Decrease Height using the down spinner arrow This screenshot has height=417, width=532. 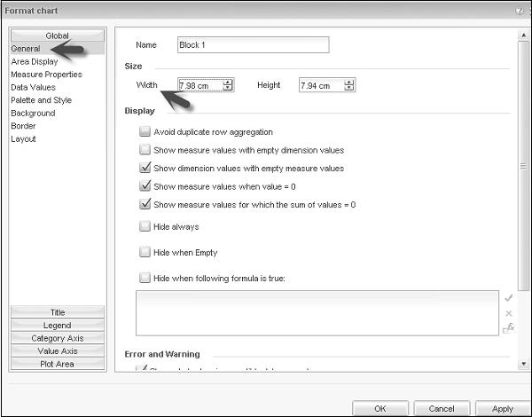point(349,88)
